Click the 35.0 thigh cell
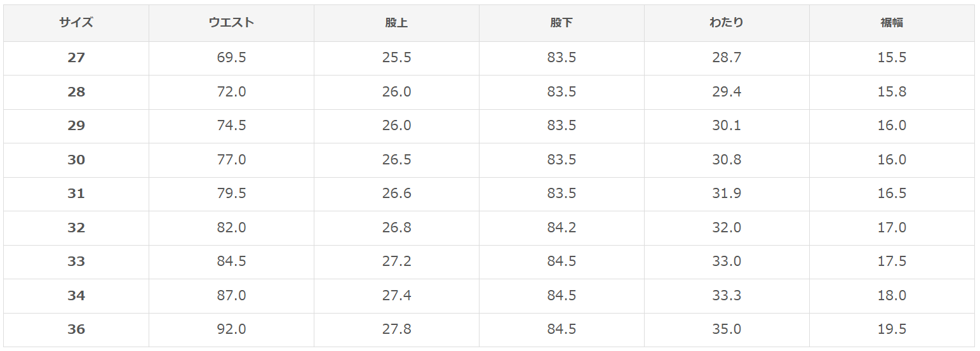Screen dimensions: 980x351 [x=727, y=329]
